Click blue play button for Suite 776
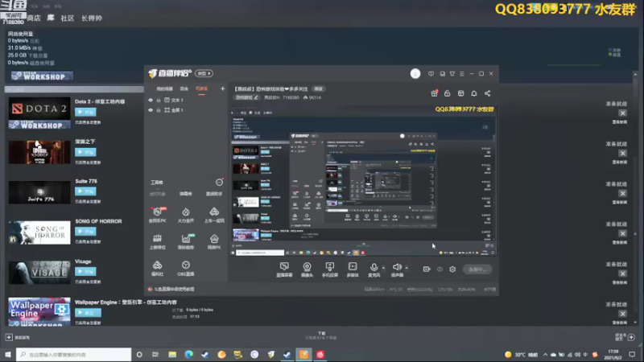Screen dimensions: 644x362 [85, 191]
